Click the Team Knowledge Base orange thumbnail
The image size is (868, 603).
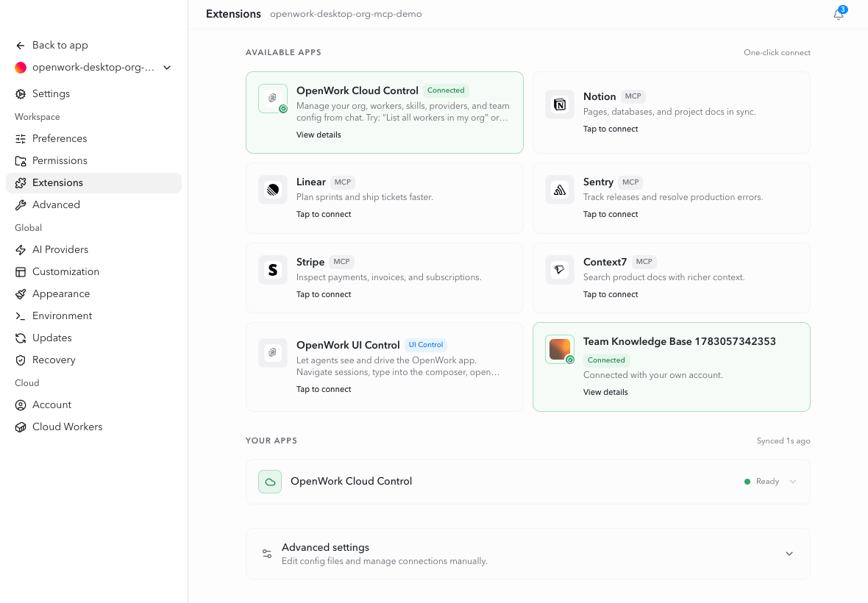click(560, 349)
